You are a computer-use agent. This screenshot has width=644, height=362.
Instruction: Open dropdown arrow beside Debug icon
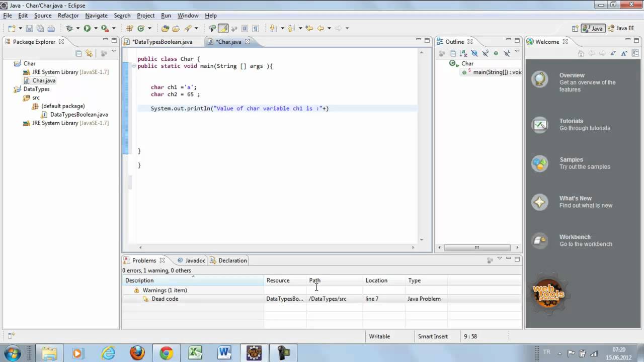click(x=78, y=29)
